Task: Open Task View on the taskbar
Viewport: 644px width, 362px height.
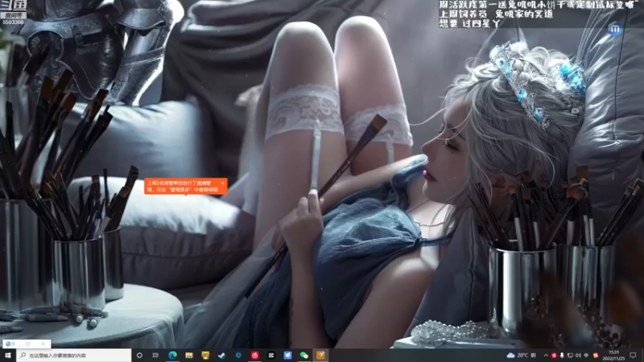Action: click(x=155, y=355)
